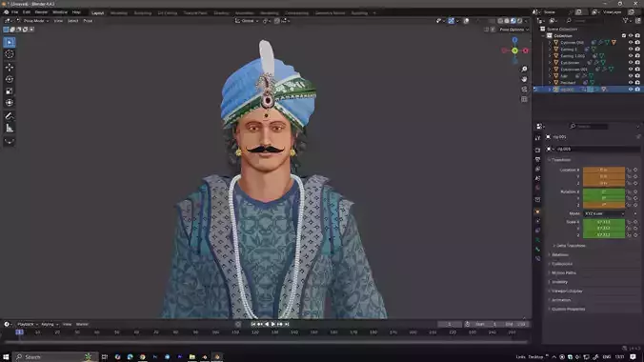Screen dimensions: 644x362
Task: Choose the Annotate tool
Action: click(x=9, y=116)
